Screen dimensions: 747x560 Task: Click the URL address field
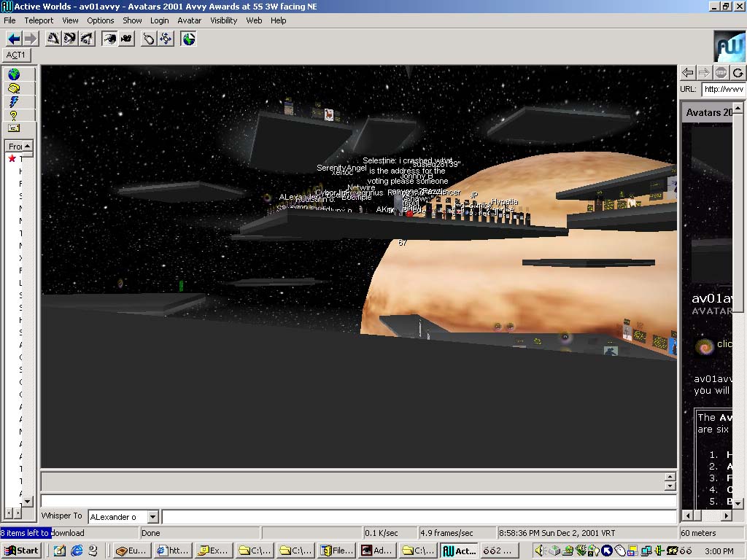pos(723,89)
